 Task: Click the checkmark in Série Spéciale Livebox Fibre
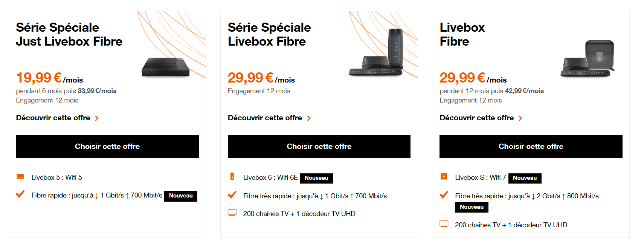click(232, 195)
